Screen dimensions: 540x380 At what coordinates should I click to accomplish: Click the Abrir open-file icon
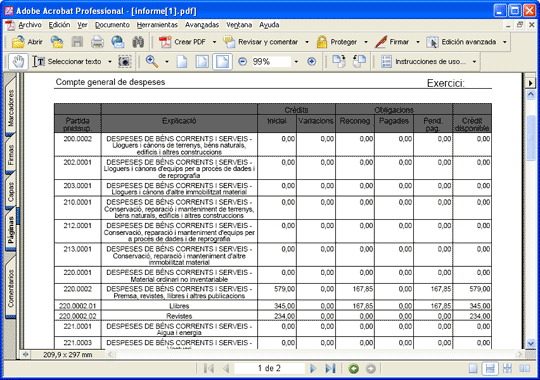pos(18,42)
